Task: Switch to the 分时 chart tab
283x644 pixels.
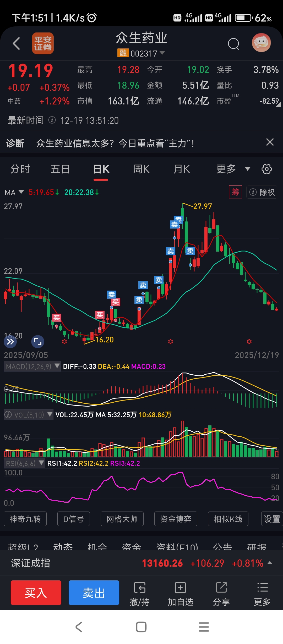Action: 20,169
